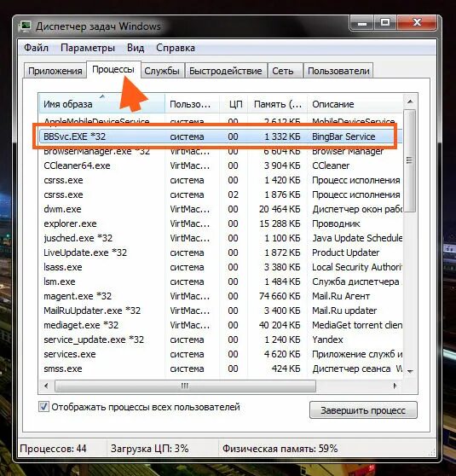This screenshot has height=476, width=456.
Task: Maximize the Task Manager window
Action: [385, 23]
